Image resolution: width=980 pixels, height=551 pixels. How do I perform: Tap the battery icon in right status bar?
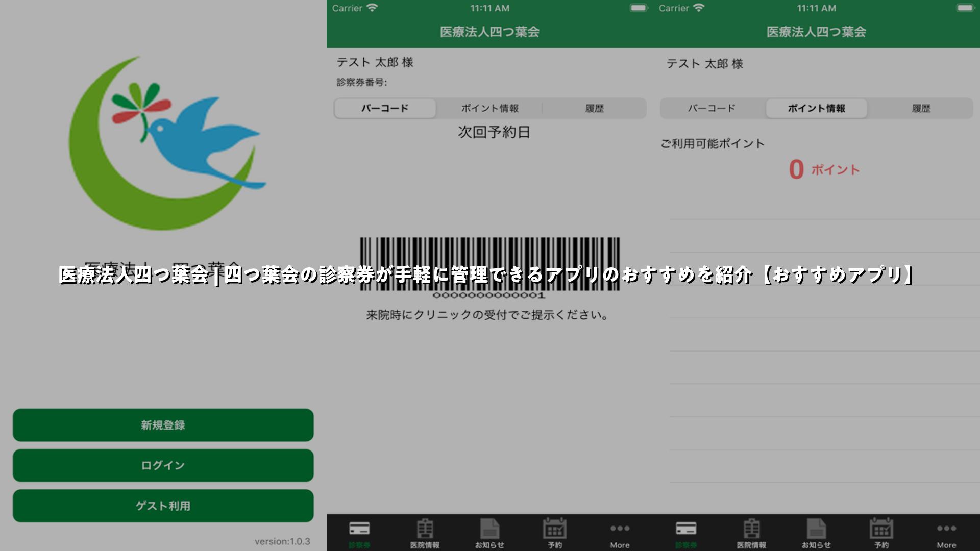click(x=965, y=8)
